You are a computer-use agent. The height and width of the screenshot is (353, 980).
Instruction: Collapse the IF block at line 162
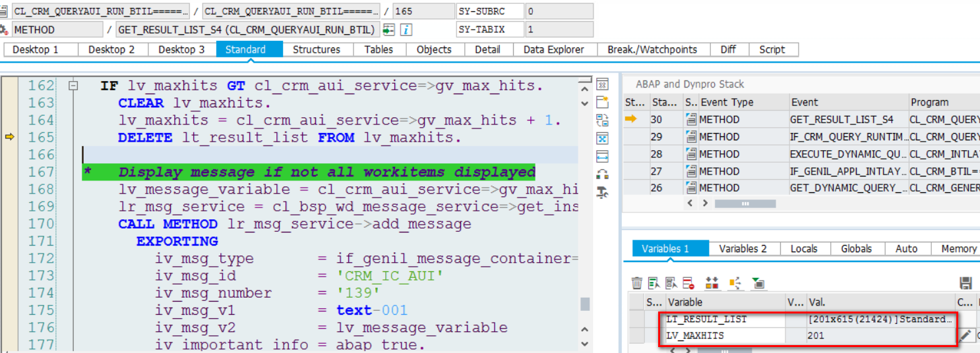click(73, 86)
